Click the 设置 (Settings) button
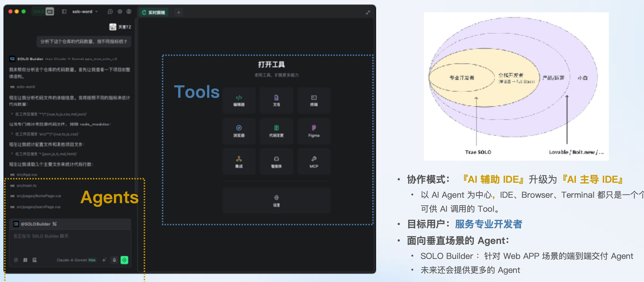This screenshot has height=282, width=644. 276,200
